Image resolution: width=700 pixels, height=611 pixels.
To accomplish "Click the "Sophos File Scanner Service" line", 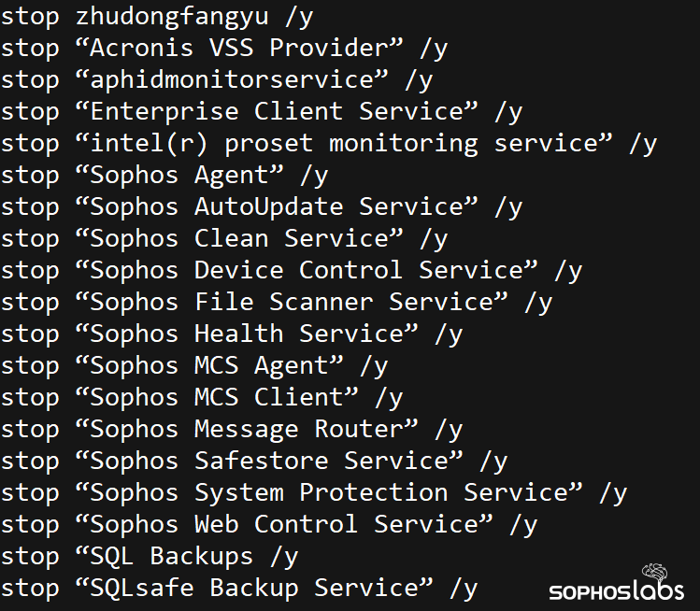I will click(x=277, y=302).
